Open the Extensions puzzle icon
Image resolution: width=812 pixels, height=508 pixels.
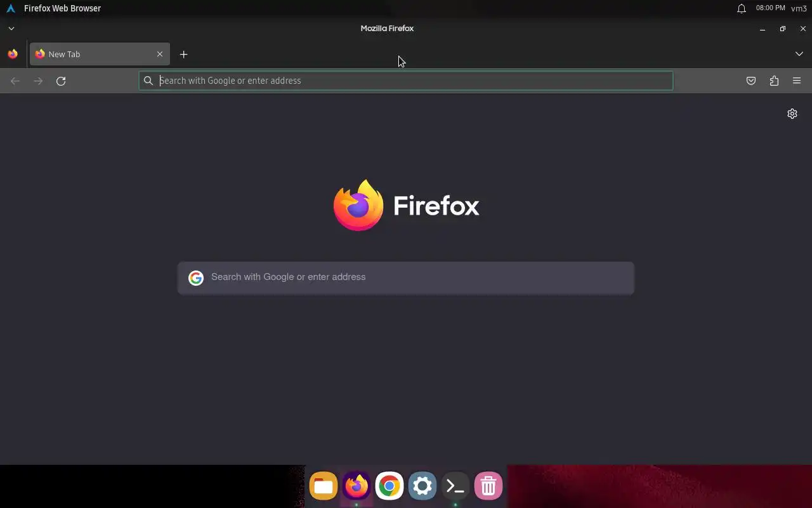[774, 81]
